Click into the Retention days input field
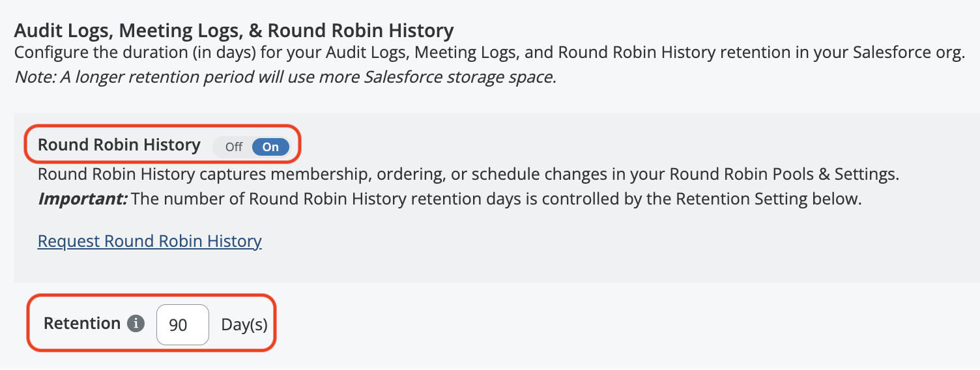 pyautogui.click(x=182, y=324)
